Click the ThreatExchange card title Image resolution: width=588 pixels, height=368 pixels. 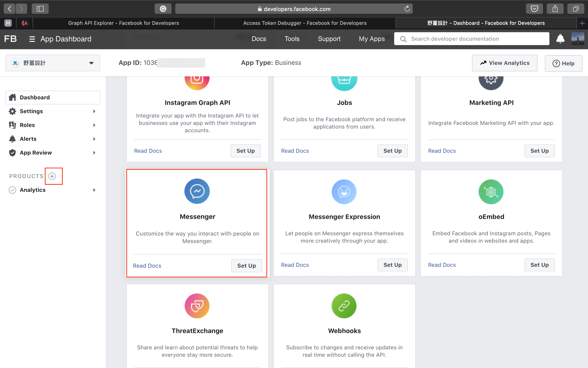coord(197,331)
